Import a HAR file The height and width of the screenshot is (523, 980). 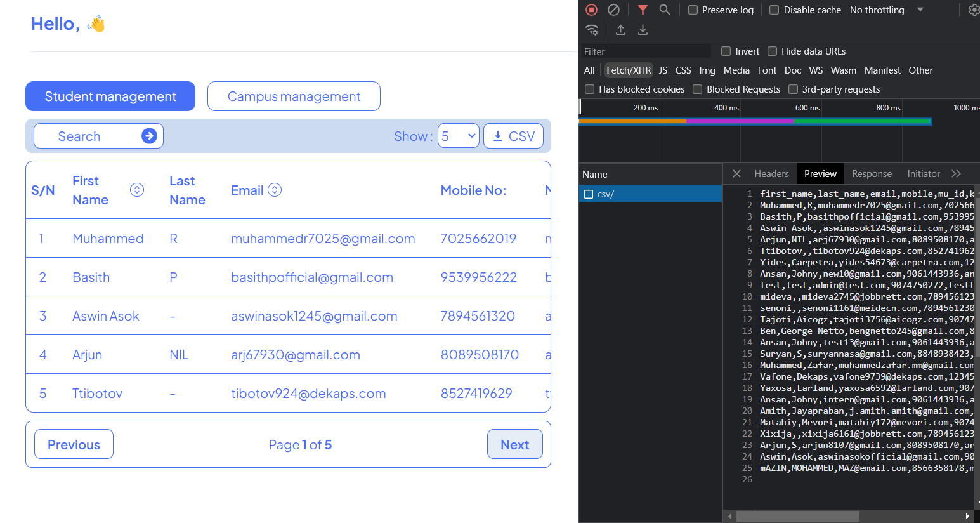point(620,30)
